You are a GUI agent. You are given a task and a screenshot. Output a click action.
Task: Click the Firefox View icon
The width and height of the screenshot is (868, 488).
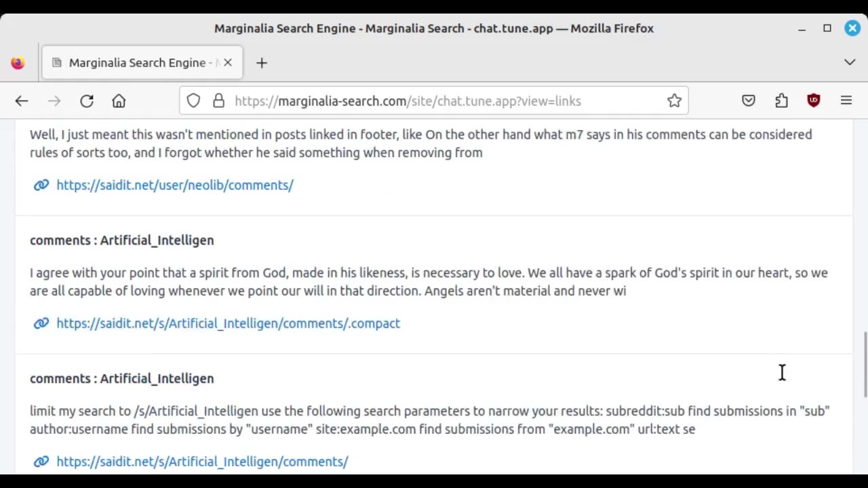click(x=18, y=63)
